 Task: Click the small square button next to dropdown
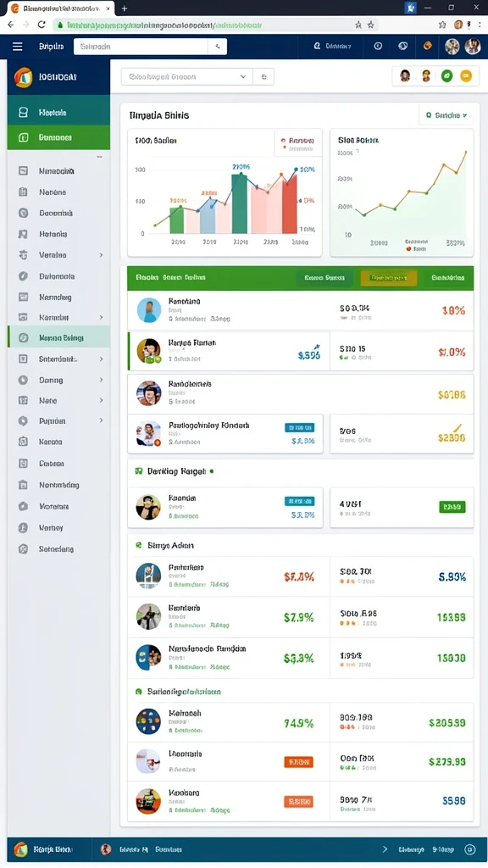pos(263,77)
